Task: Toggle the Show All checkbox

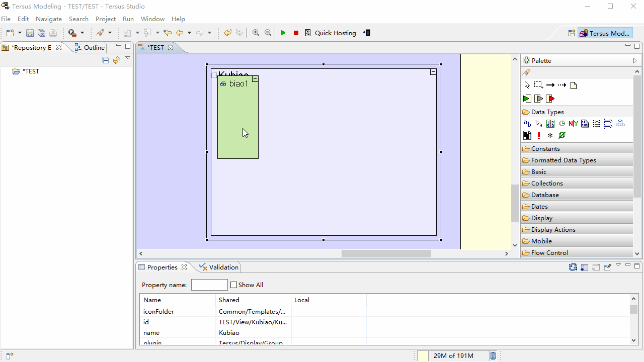Action: click(233, 285)
